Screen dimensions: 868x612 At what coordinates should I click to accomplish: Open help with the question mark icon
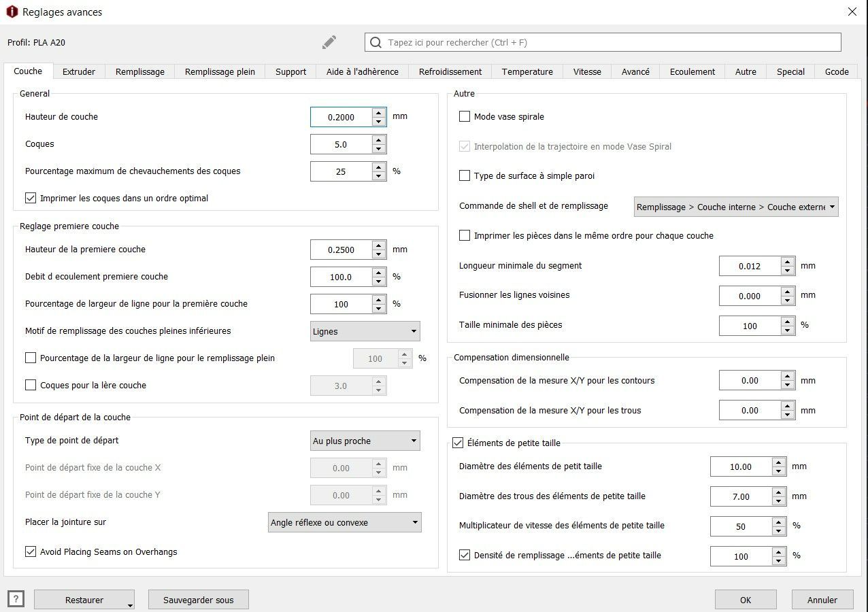coord(15,599)
